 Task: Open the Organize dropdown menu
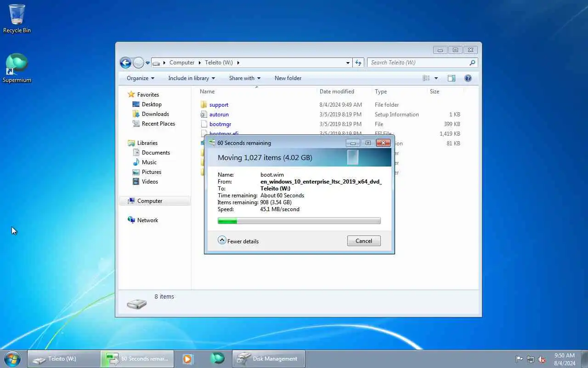(141, 78)
